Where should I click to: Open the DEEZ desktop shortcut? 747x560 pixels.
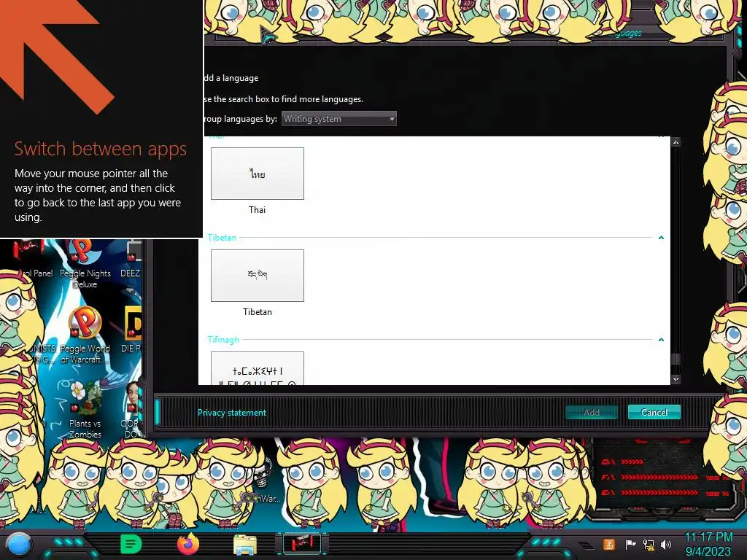[131, 260]
